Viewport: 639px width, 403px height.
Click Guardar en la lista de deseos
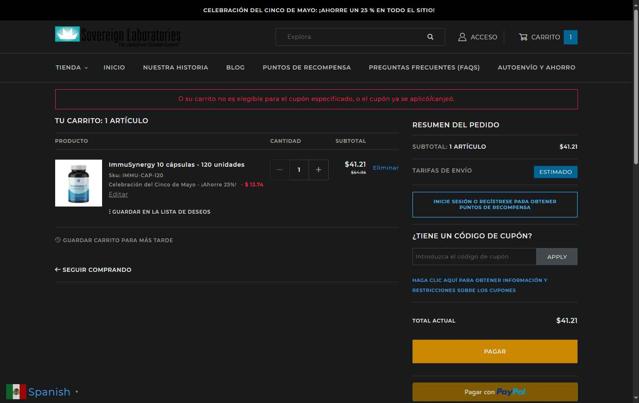point(160,212)
